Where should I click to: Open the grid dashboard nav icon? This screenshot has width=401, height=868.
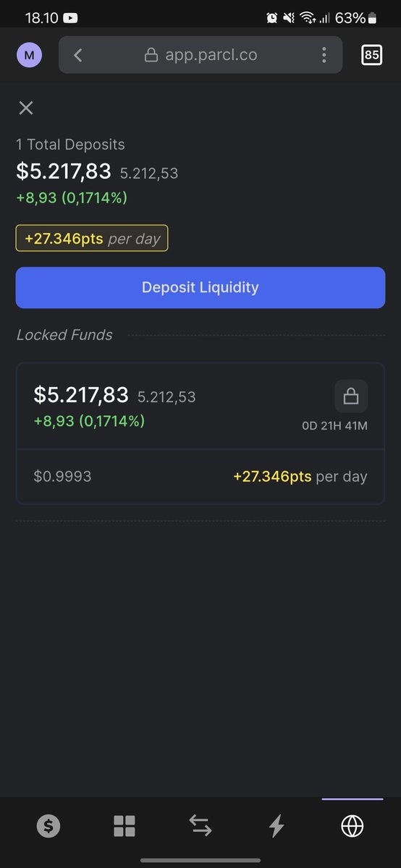click(124, 826)
